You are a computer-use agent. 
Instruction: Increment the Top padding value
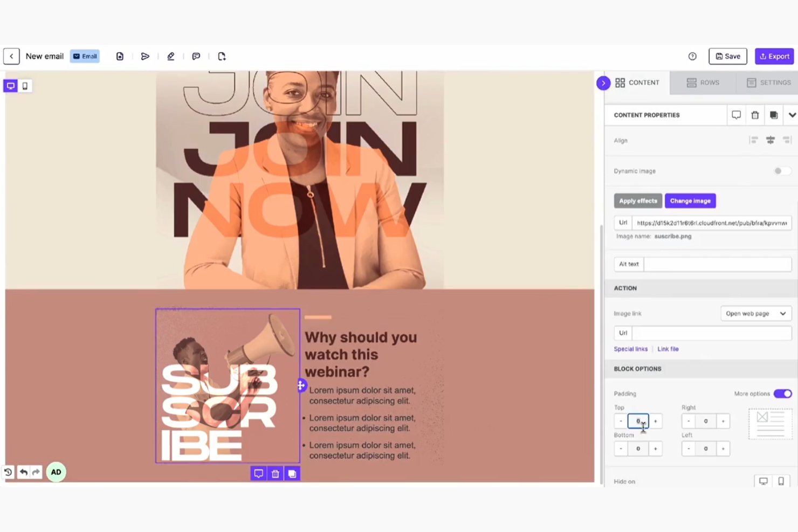656,421
